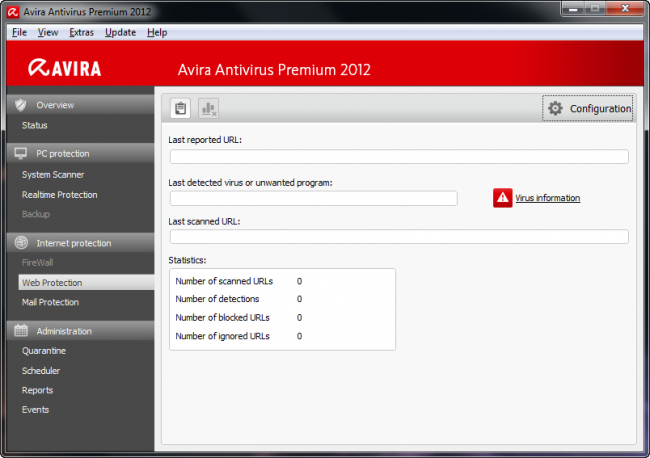Click the Avira logo in the red banner
Screen dimensions: 650x458
[65, 68]
